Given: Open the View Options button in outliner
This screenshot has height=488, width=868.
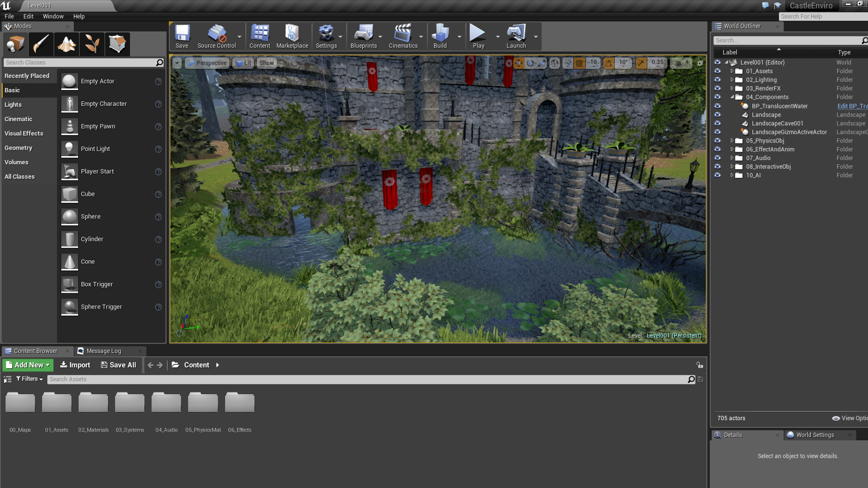Looking at the screenshot, I should (x=850, y=418).
